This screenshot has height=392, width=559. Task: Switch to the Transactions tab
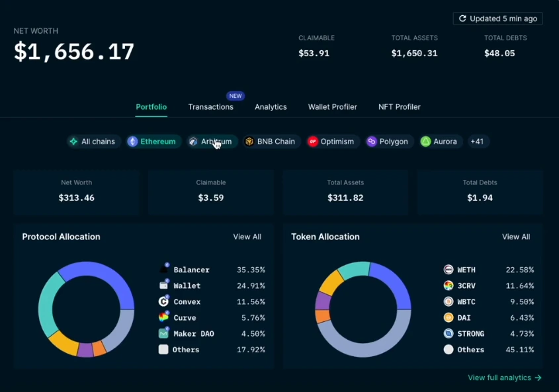pyautogui.click(x=211, y=106)
